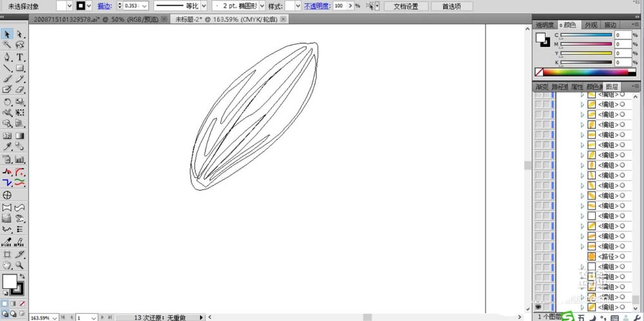The width and height of the screenshot is (644, 321).
Task: Open the 描边 link in control bar
Action: pyautogui.click(x=104, y=6)
